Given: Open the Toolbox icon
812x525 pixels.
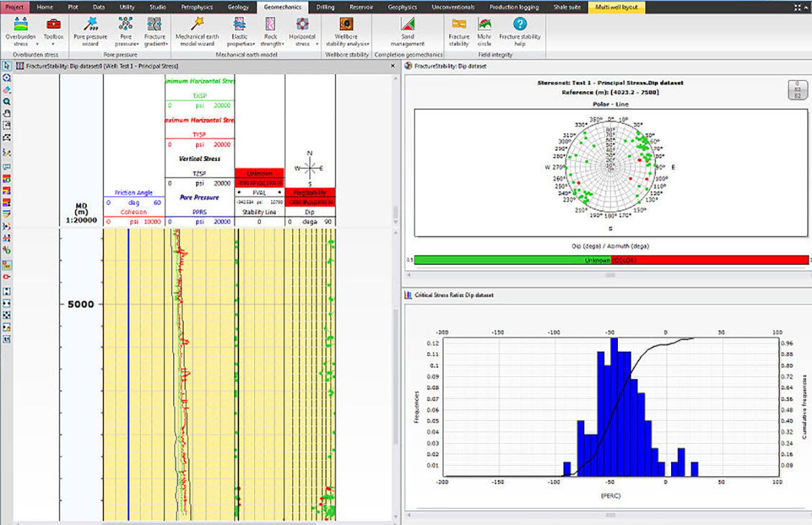Looking at the screenshot, I should coord(53,31).
